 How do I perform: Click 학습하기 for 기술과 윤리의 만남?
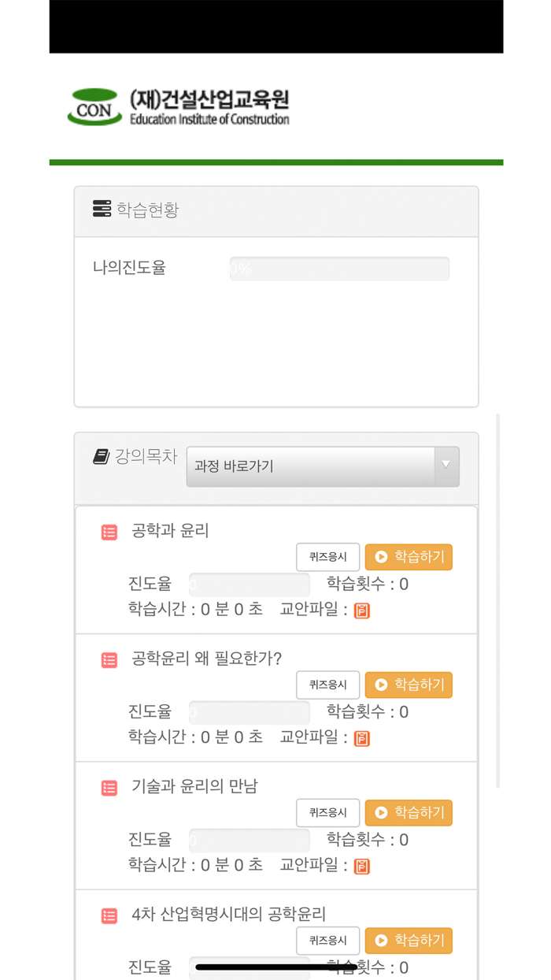coord(409,812)
